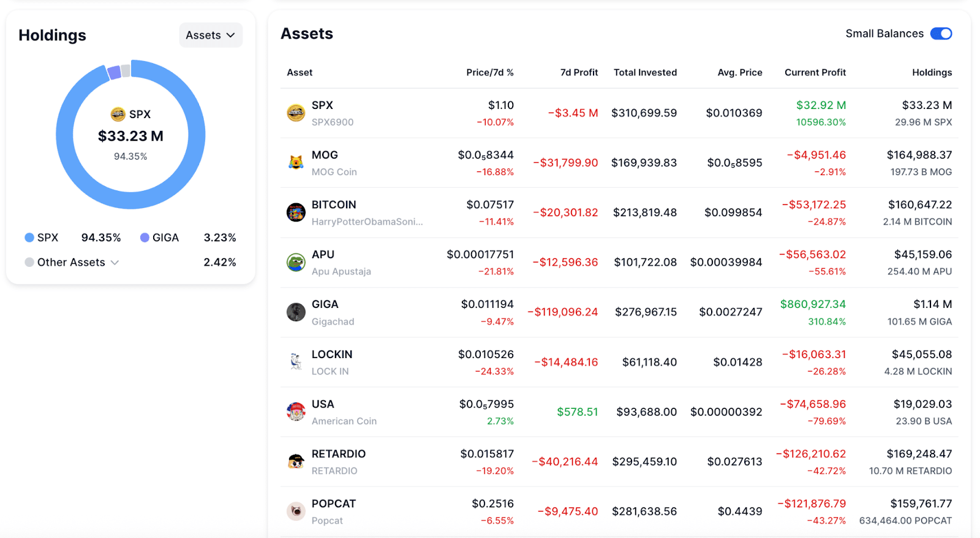This screenshot has width=980, height=538.
Task: Sort by the Current Profit column
Action: 815,72
